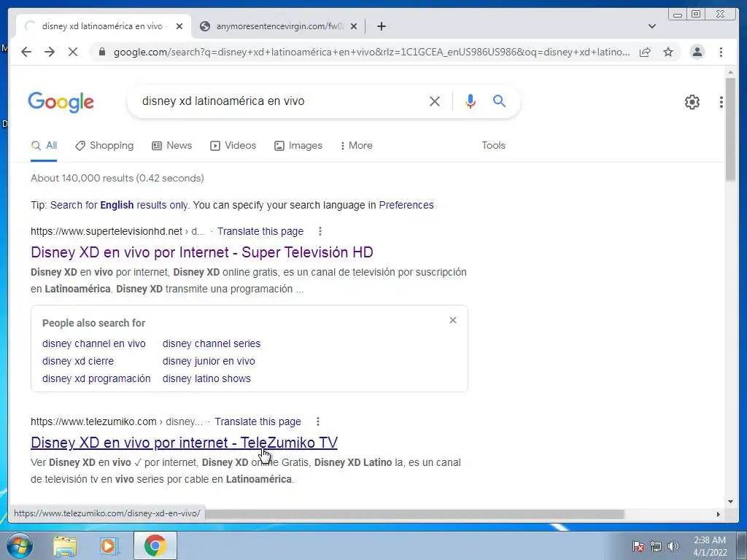
Task: Open three-dot options for supertelevisionhd result
Action: pyautogui.click(x=320, y=231)
